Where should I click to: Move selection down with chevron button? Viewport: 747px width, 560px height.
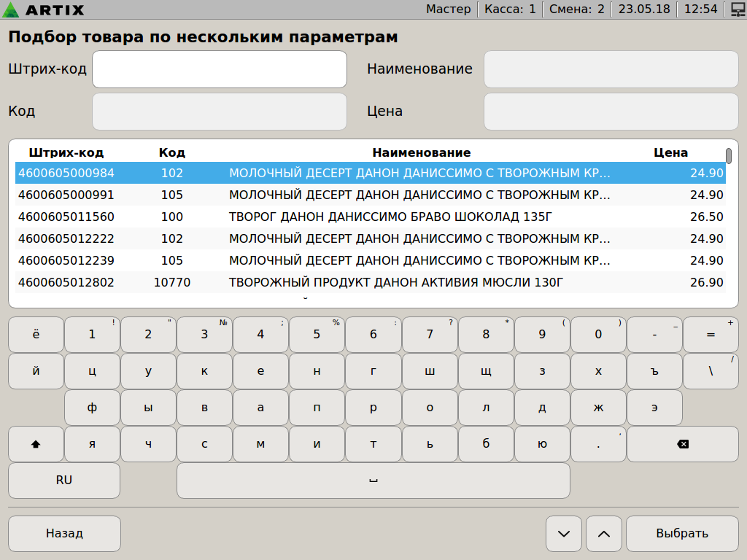click(x=564, y=534)
